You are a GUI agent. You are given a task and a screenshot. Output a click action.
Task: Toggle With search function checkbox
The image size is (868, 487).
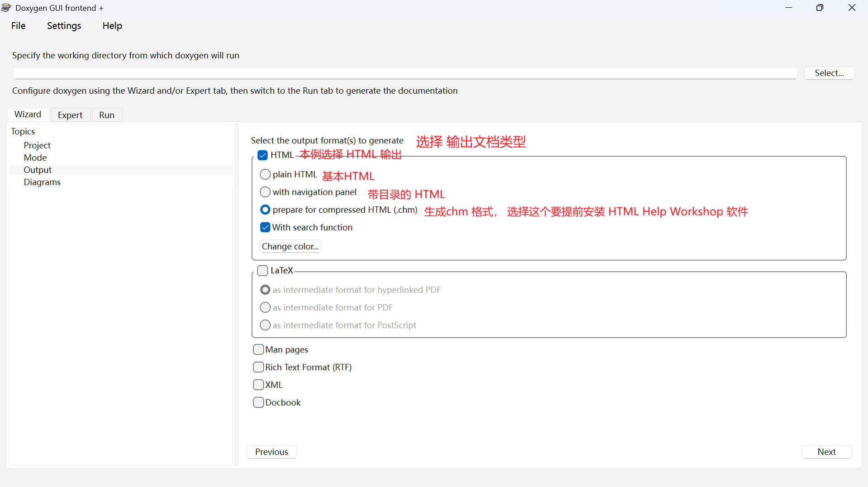point(266,227)
